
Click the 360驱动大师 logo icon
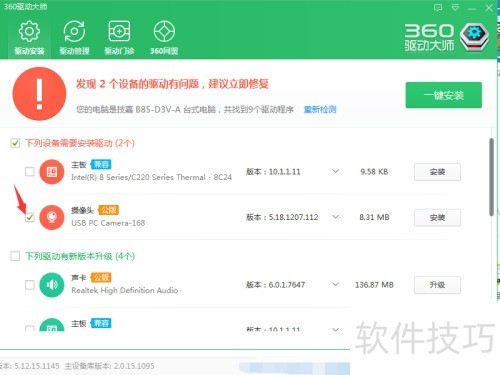click(x=474, y=36)
